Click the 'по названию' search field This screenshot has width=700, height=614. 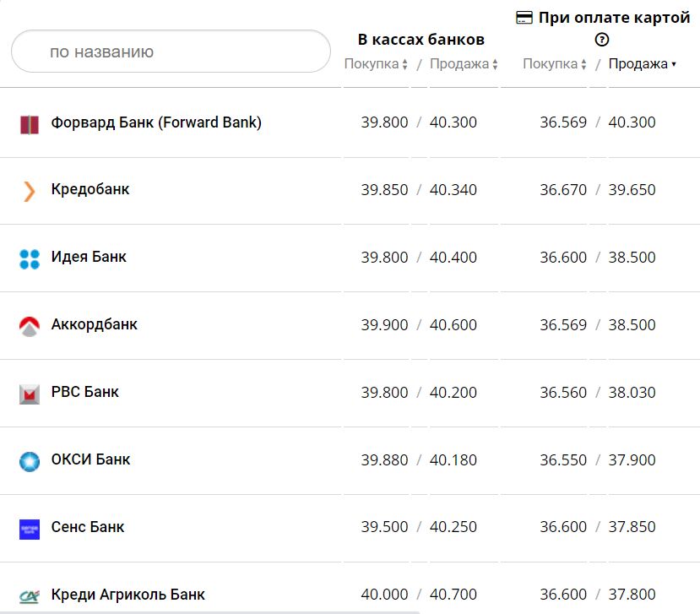tap(171, 52)
